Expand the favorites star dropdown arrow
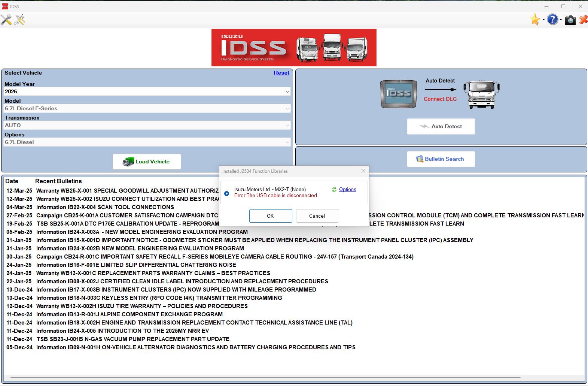588x386 pixels. click(x=543, y=20)
